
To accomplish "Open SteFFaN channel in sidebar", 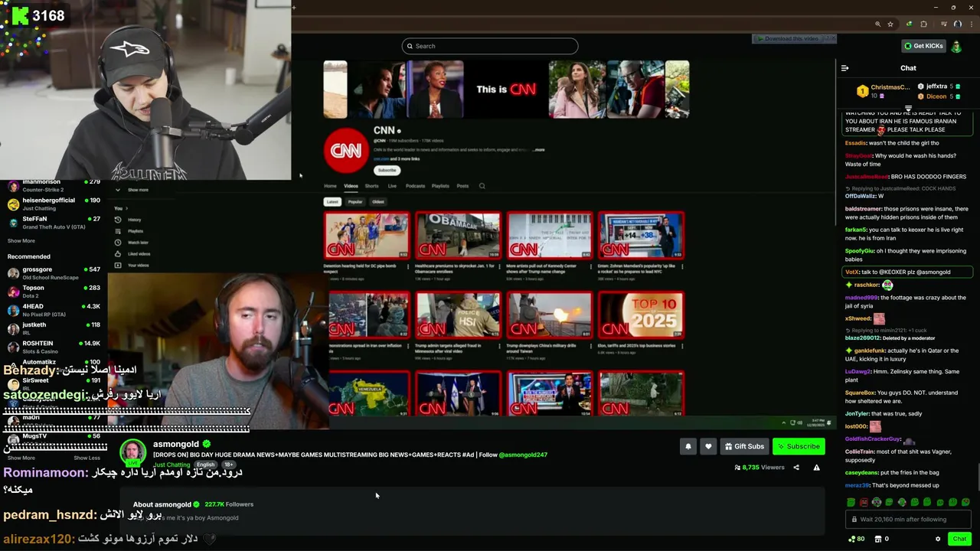I will [54, 223].
